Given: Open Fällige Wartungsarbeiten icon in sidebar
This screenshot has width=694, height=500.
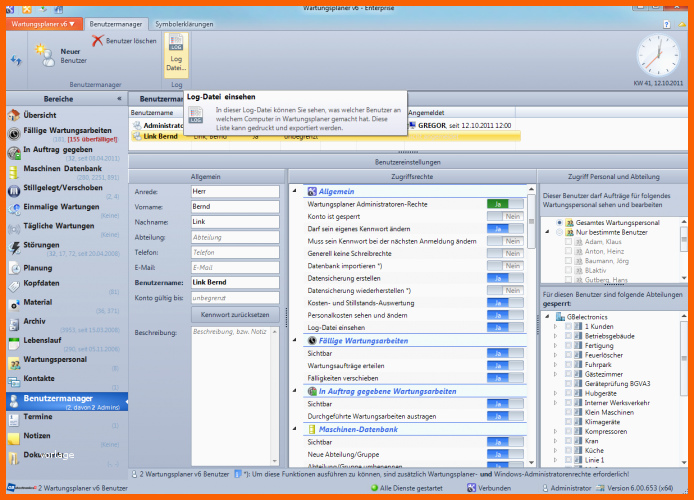Looking at the screenshot, I should [x=14, y=133].
